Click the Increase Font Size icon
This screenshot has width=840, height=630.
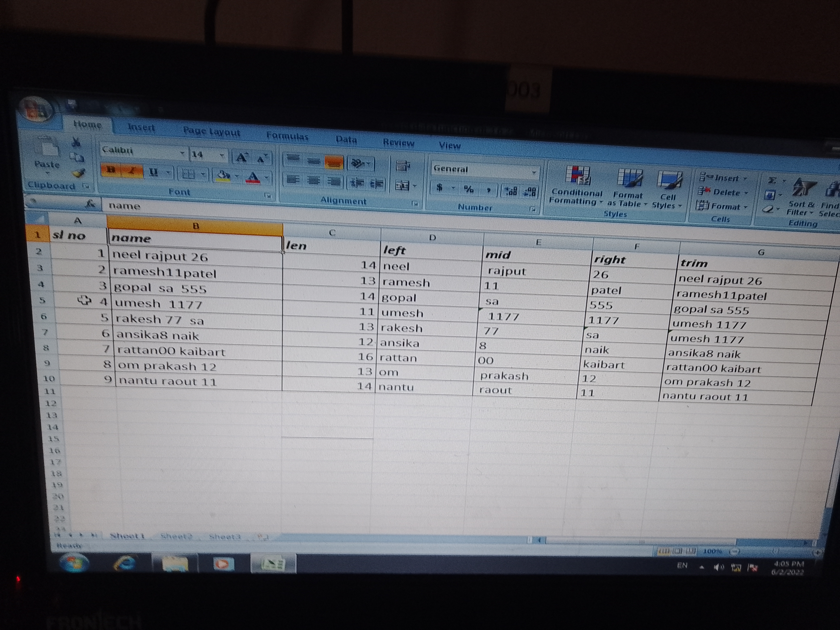pyautogui.click(x=241, y=157)
